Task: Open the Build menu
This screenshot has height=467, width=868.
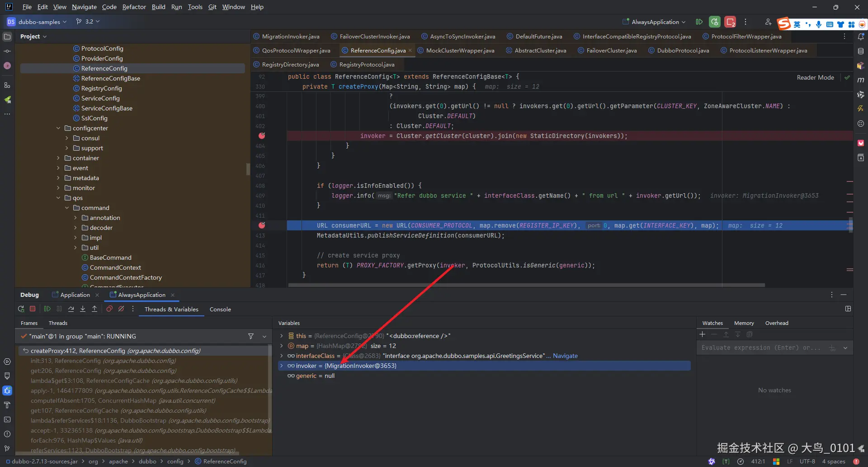Action: tap(158, 7)
